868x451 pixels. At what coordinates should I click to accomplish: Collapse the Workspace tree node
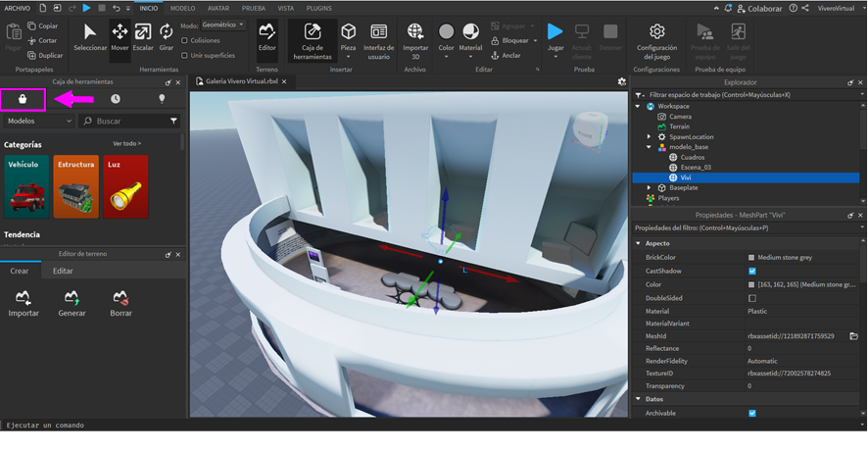(640, 106)
